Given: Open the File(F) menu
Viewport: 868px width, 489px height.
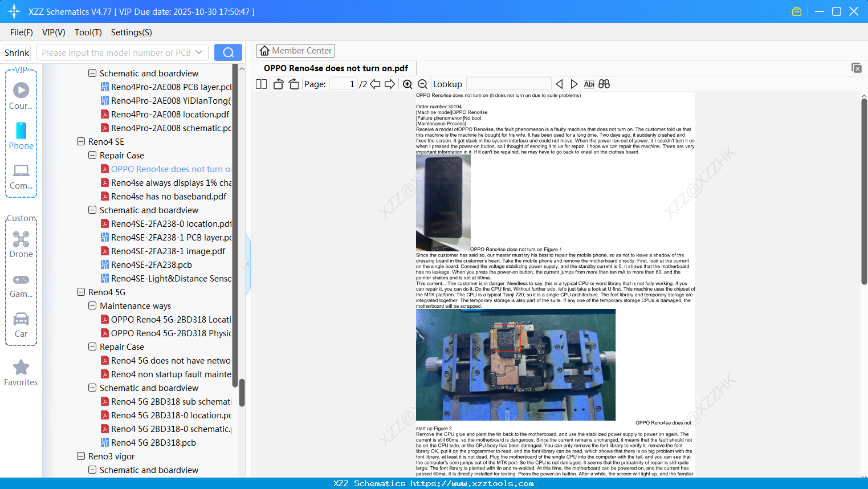Looking at the screenshot, I should (x=22, y=32).
